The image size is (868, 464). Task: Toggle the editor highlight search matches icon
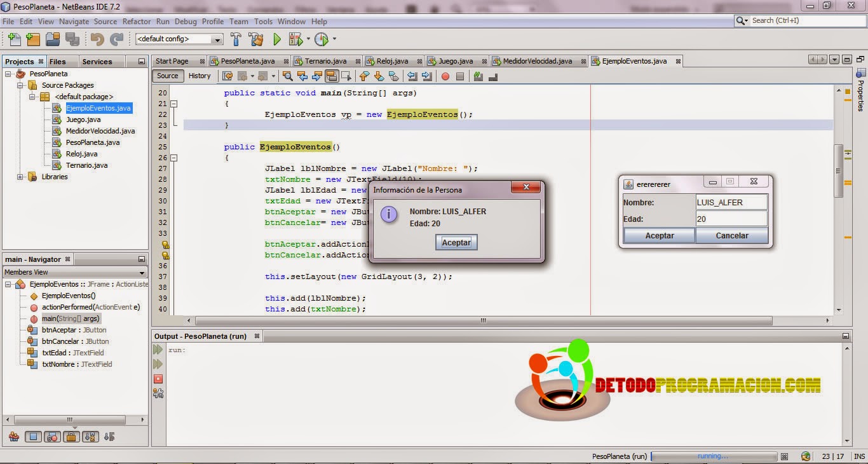(x=332, y=76)
